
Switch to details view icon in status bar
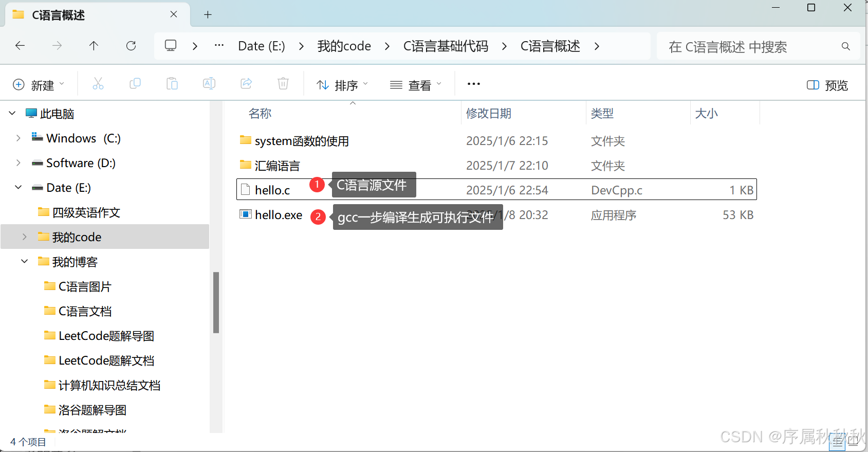click(x=837, y=441)
